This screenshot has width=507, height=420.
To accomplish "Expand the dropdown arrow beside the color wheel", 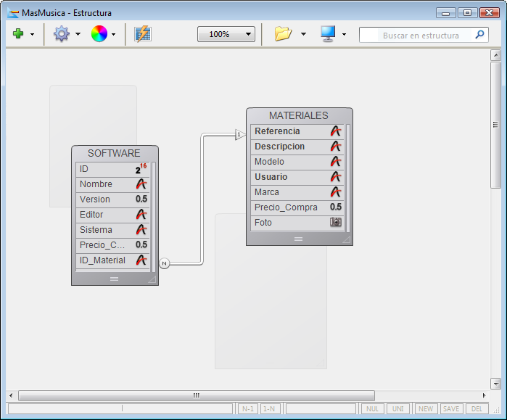I will click(x=113, y=35).
